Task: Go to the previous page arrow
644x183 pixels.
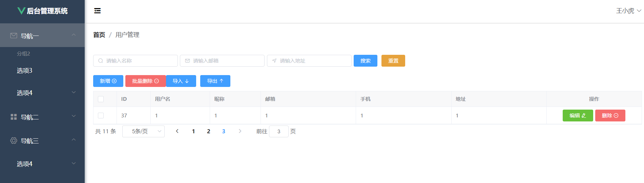Action: click(177, 131)
